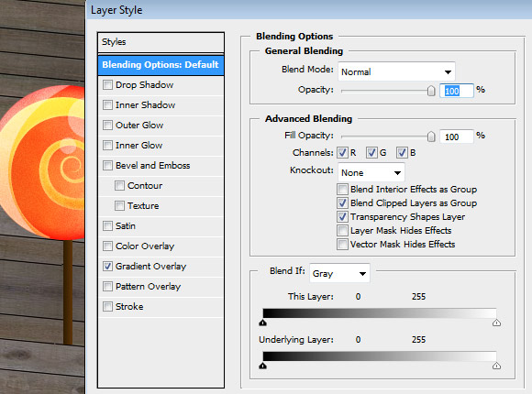532x394 pixels.
Task: Enable the Pattern Overlay checkbox
Action: point(107,286)
